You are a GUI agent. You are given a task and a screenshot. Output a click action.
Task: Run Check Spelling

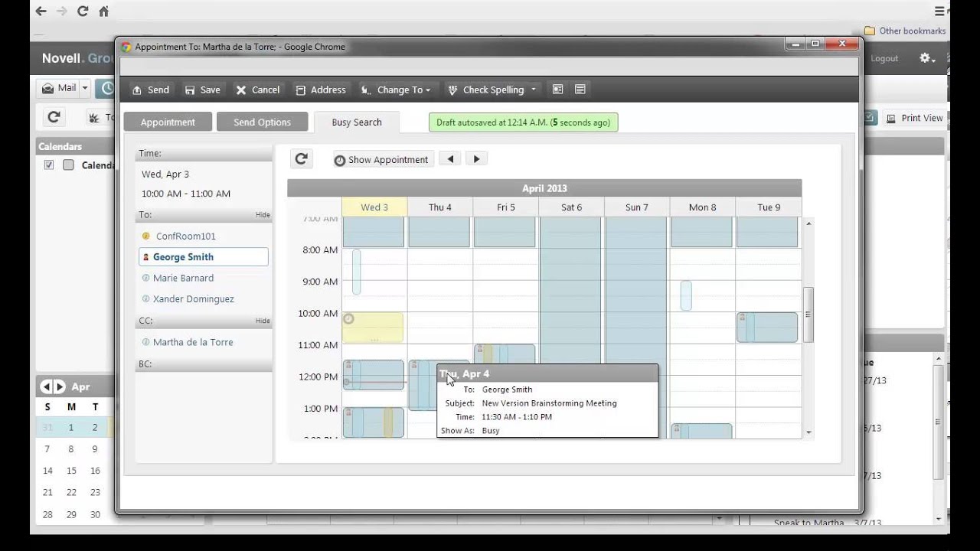point(485,90)
